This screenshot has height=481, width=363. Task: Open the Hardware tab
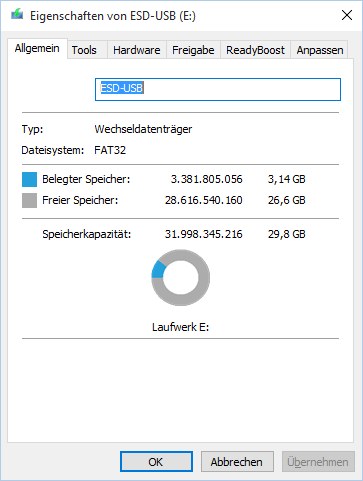point(137,50)
